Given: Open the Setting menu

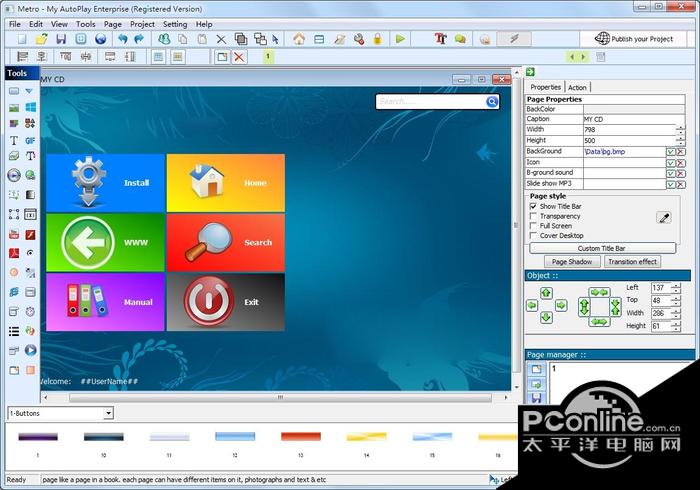Looking at the screenshot, I should (x=175, y=24).
